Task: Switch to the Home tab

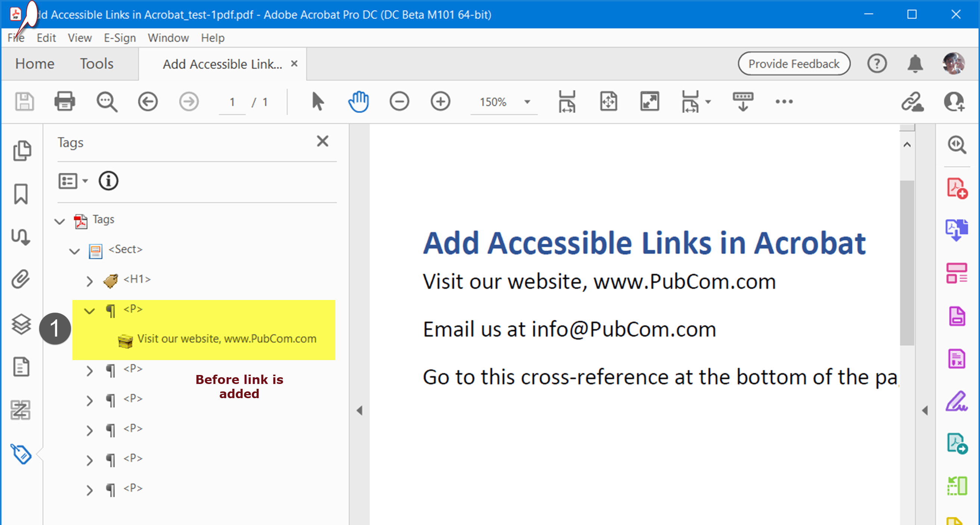Action: point(34,63)
